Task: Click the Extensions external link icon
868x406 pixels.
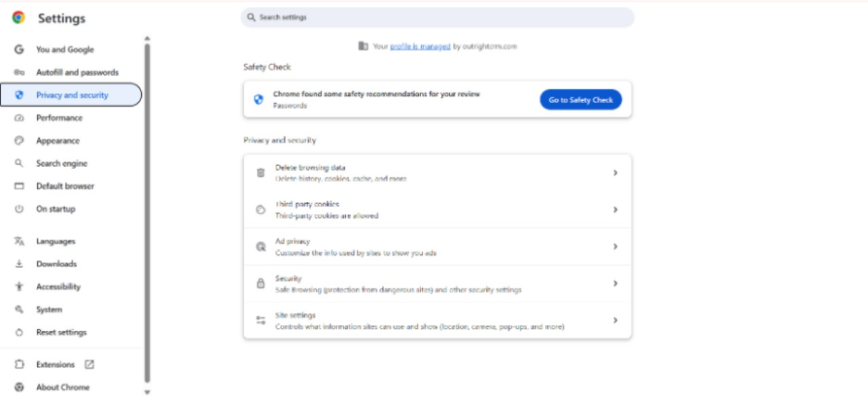Action: click(90, 364)
